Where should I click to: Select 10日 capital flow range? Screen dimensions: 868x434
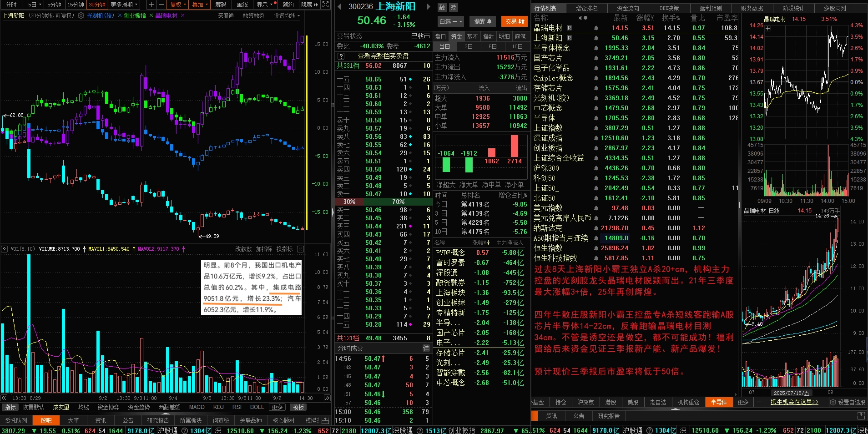click(x=517, y=47)
